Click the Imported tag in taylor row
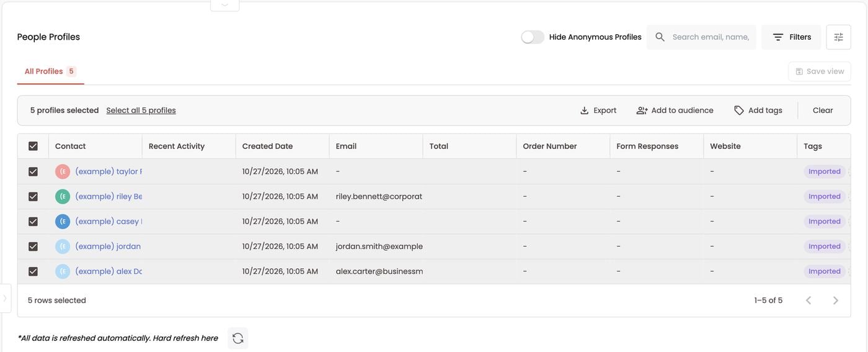The image size is (868, 352). point(825,172)
